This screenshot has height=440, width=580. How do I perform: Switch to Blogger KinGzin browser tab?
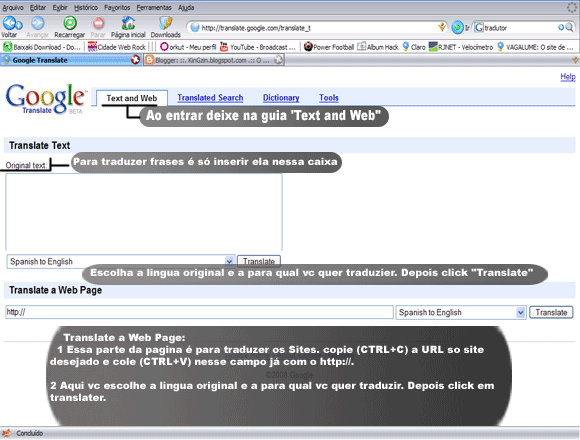tap(214, 60)
